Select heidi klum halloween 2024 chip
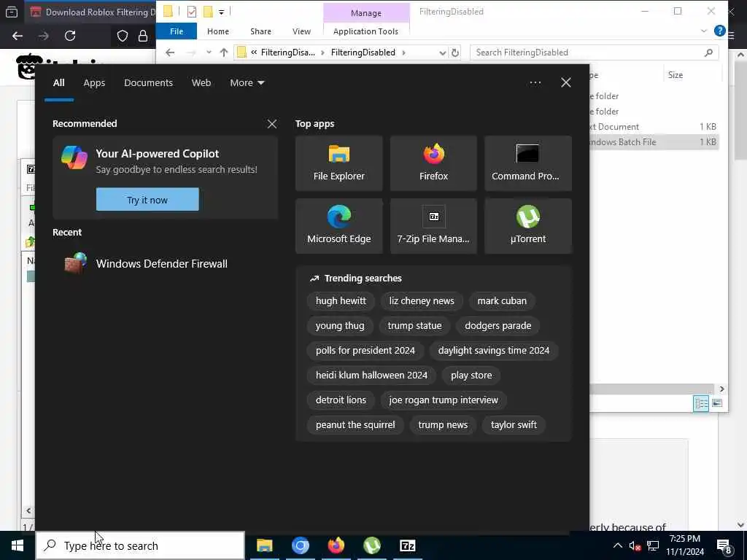Viewport: 747px width, 560px height. click(x=371, y=376)
